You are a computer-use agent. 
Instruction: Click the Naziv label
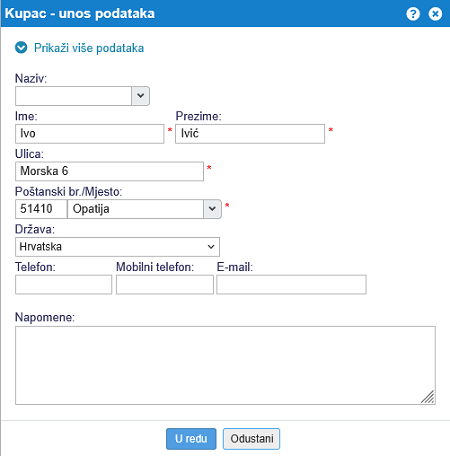(x=31, y=79)
